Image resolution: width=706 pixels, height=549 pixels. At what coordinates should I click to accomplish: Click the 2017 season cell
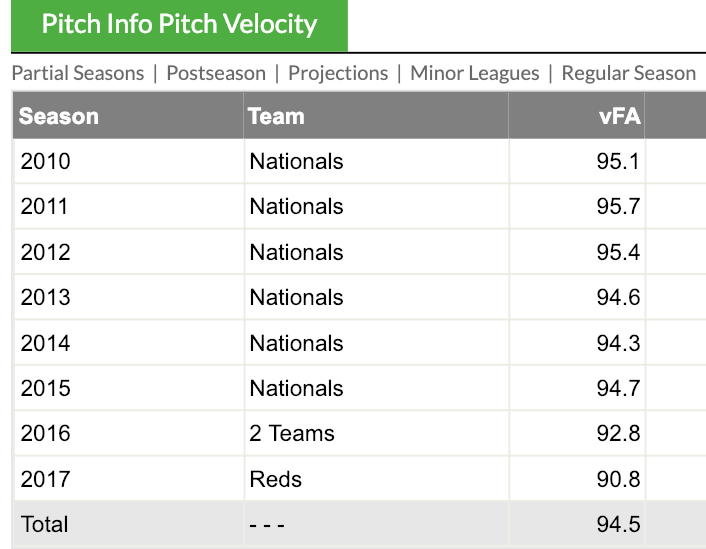pyautogui.click(x=46, y=479)
